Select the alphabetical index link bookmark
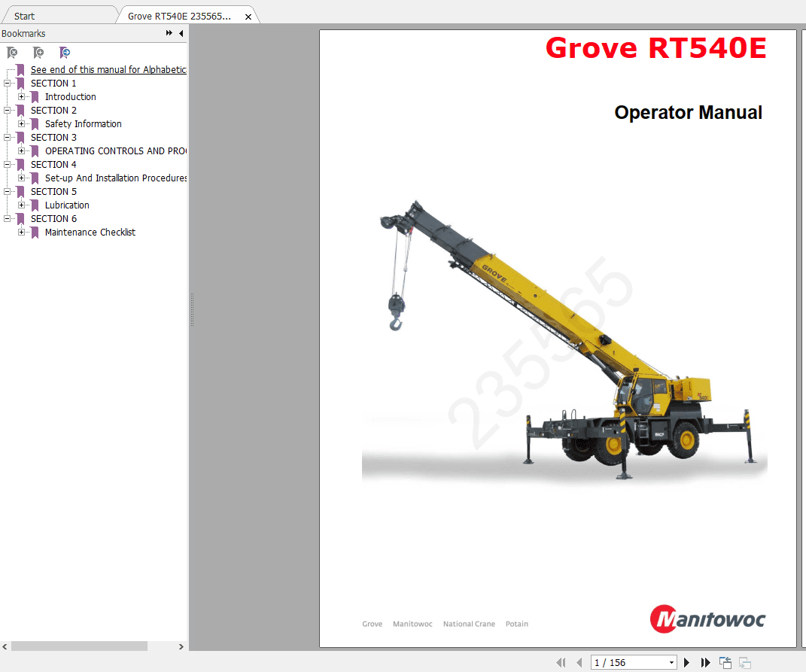The image size is (806, 672). [108, 69]
